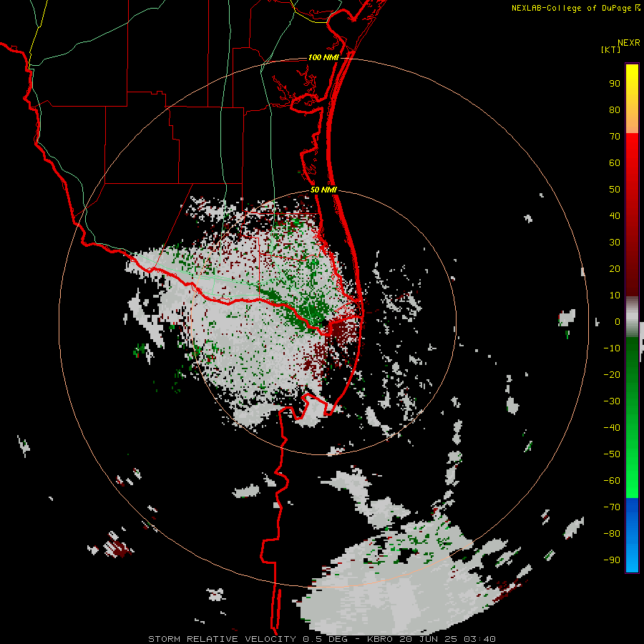Click the '0' value on velocity scale

[x=618, y=322]
